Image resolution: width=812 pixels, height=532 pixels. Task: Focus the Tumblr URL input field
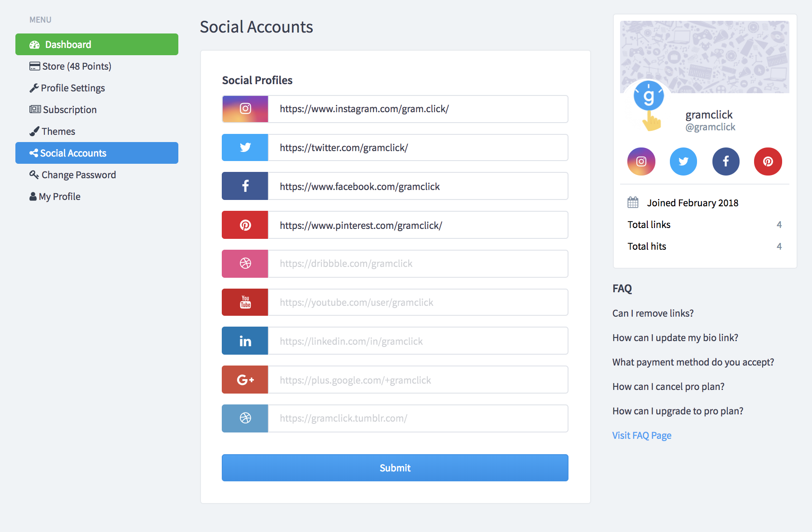pos(418,418)
